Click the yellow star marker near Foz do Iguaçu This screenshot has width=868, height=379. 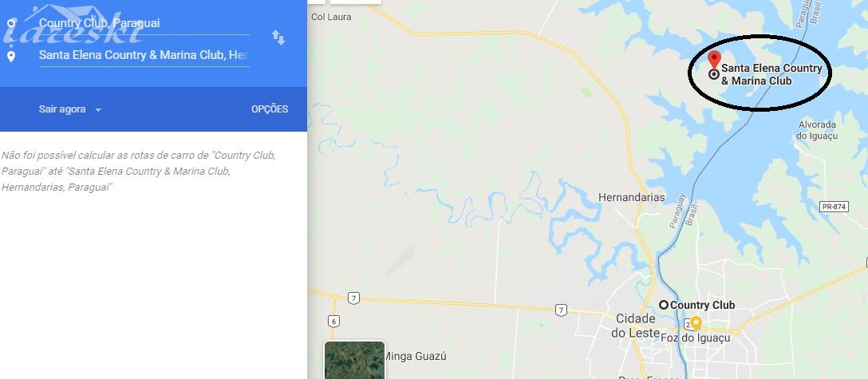(x=696, y=323)
